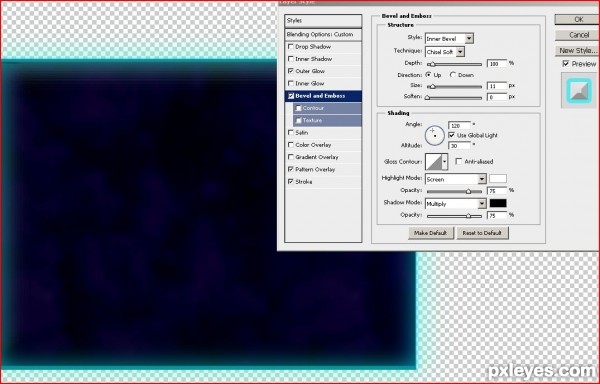Click the OK button
This screenshot has width=600, height=384.
(x=578, y=20)
